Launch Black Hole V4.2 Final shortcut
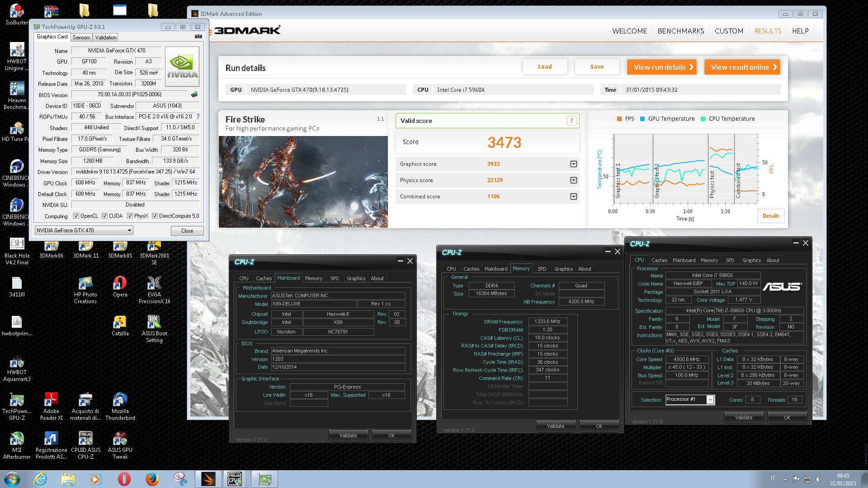This screenshot has height=488, width=868. [17, 251]
